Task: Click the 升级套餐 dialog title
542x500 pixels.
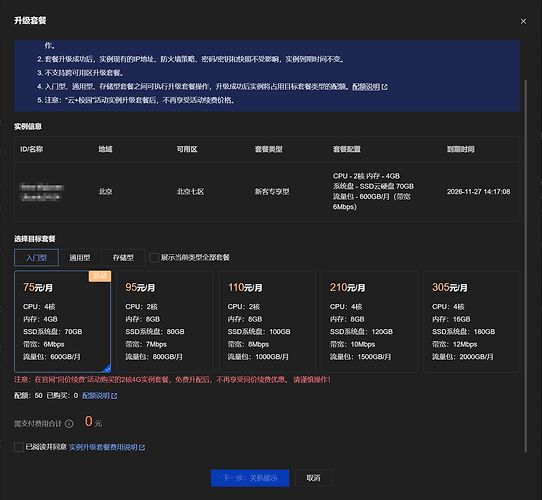Action: 30,21
